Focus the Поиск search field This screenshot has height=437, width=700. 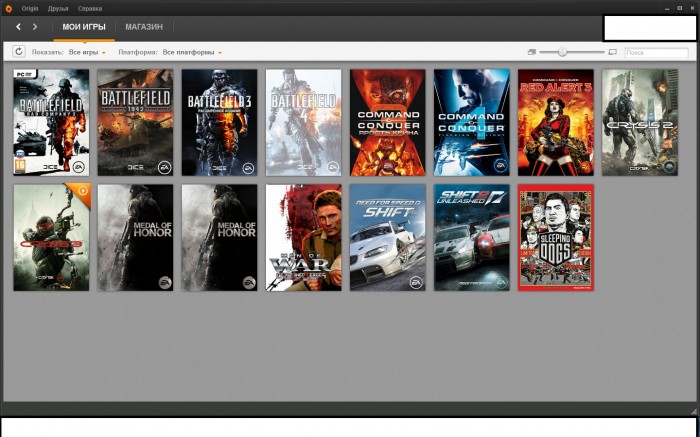pyautogui.click(x=656, y=53)
